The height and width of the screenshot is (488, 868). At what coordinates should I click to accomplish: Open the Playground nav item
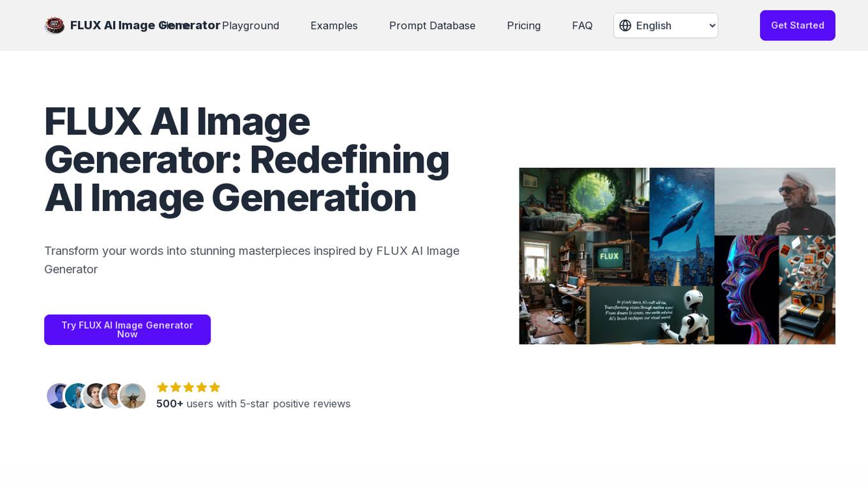250,26
